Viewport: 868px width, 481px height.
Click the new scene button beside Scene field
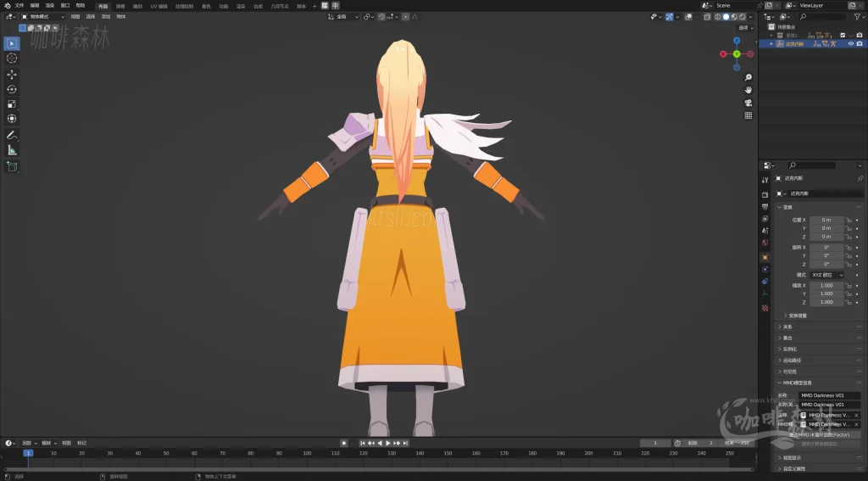[770, 6]
